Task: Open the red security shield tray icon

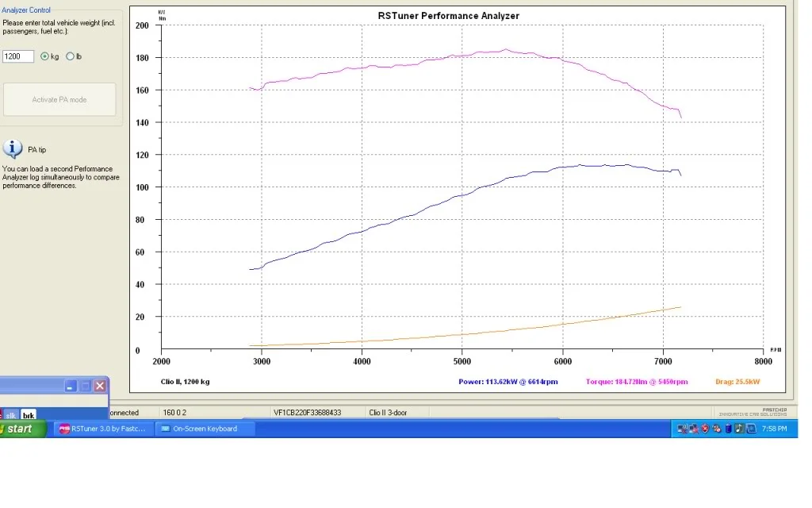Action: click(705, 429)
